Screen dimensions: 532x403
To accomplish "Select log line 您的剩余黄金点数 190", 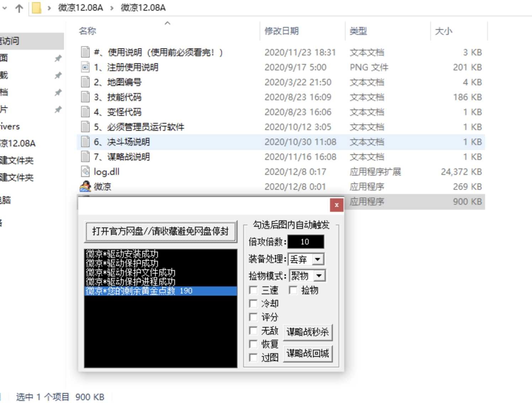I will (161, 291).
